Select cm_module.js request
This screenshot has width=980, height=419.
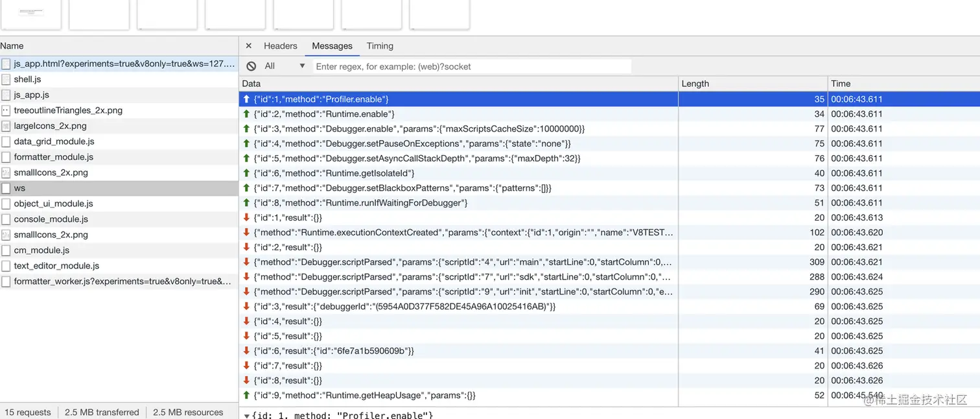[x=119, y=250]
